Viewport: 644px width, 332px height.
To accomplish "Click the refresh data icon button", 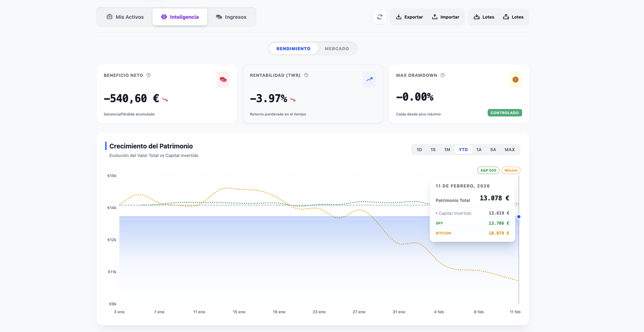I will coord(380,17).
